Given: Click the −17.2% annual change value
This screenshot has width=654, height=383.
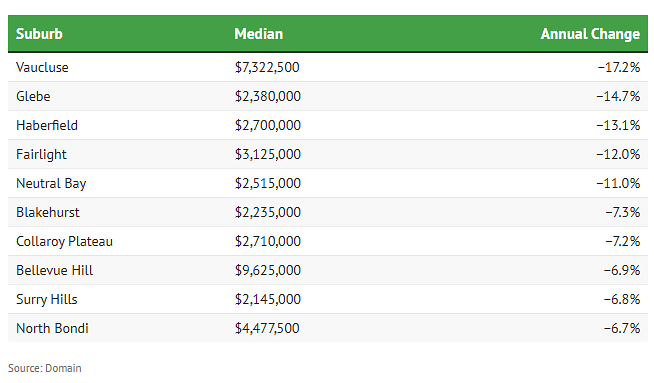Looking at the screenshot, I should coord(619,67).
